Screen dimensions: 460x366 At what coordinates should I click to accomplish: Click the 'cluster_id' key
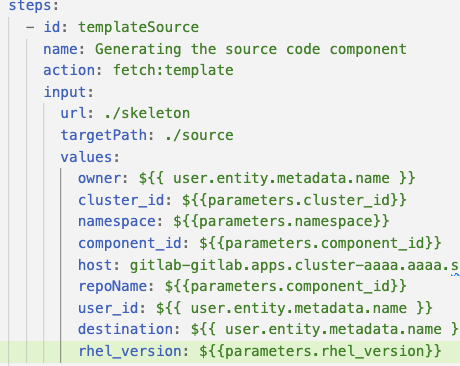pyautogui.click(x=121, y=200)
